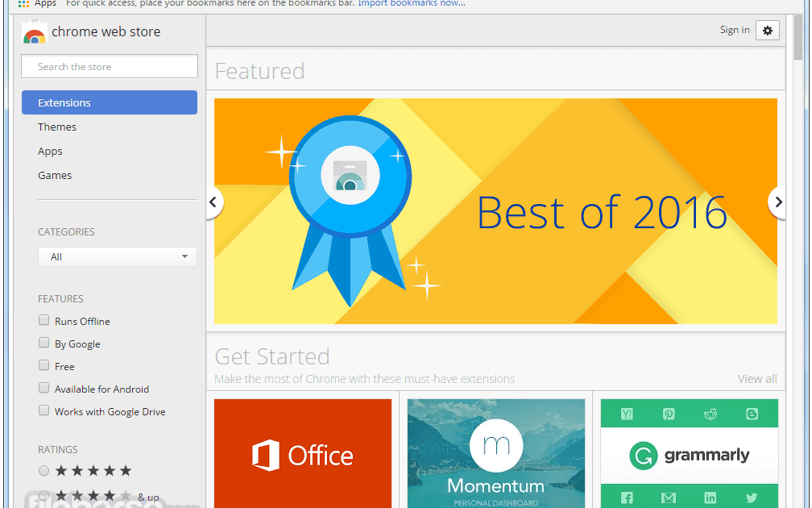Select the five stars rating filter
The image size is (812, 508).
click(x=44, y=470)
